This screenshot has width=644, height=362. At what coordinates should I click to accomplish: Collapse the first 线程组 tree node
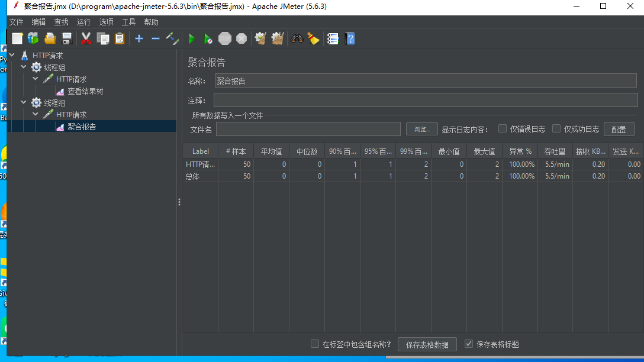click(x=22, y=67)
